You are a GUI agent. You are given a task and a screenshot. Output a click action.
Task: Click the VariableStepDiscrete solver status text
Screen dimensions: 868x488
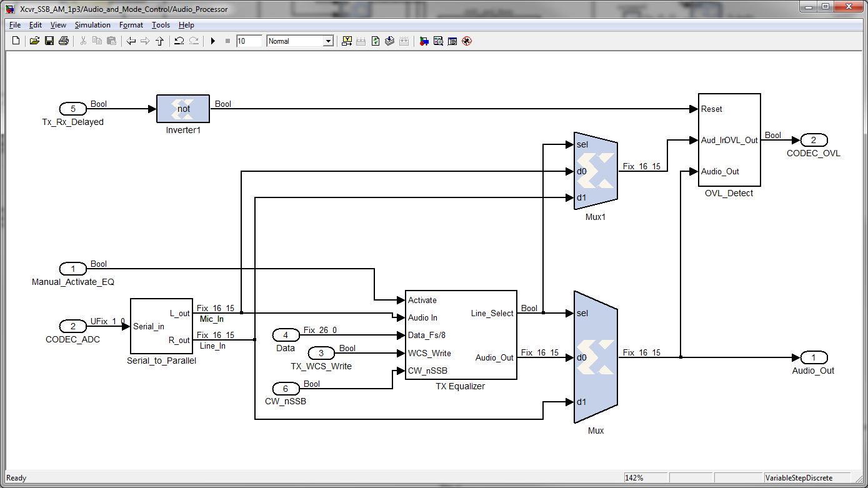(x=799, y=478)
